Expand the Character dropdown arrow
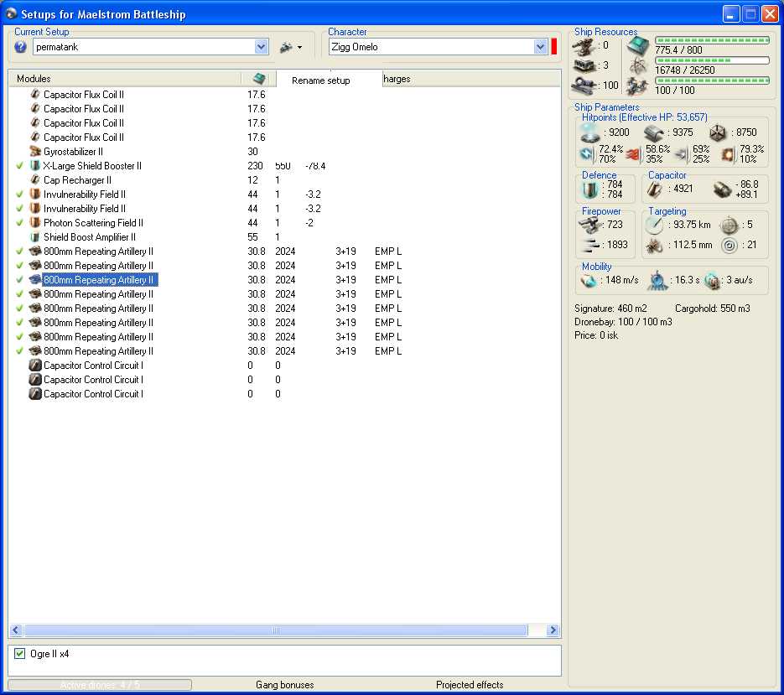Viewport: 784px width, 695px height. pyautogui.click(x=540, y=47)
